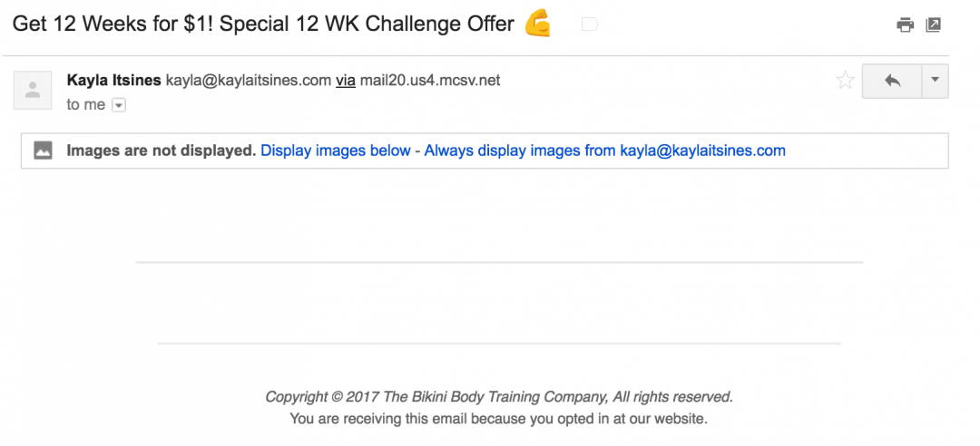This screenshot has width=980, height=446.
Task: Click the sender's avatar placeholder
Action: (33, 90)
